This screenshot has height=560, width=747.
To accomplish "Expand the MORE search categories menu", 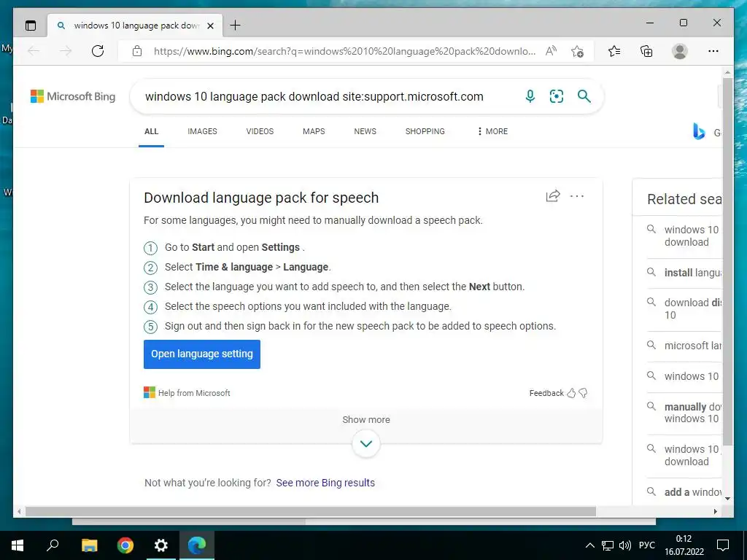I will pyautogui.click(x=492, y=131).
